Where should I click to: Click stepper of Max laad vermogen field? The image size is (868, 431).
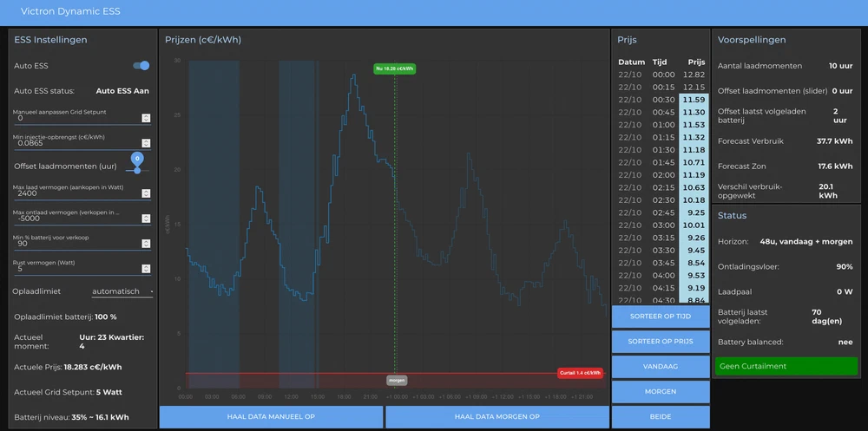click(146, 193)
